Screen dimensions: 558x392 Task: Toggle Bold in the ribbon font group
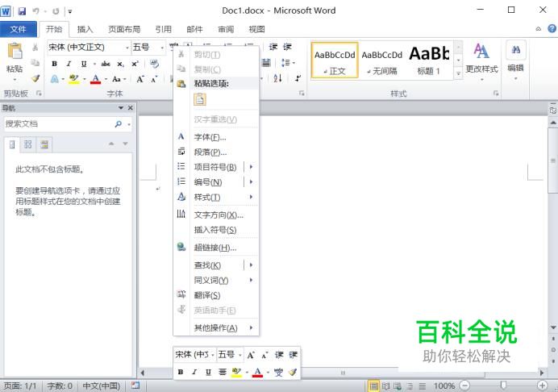54,64
